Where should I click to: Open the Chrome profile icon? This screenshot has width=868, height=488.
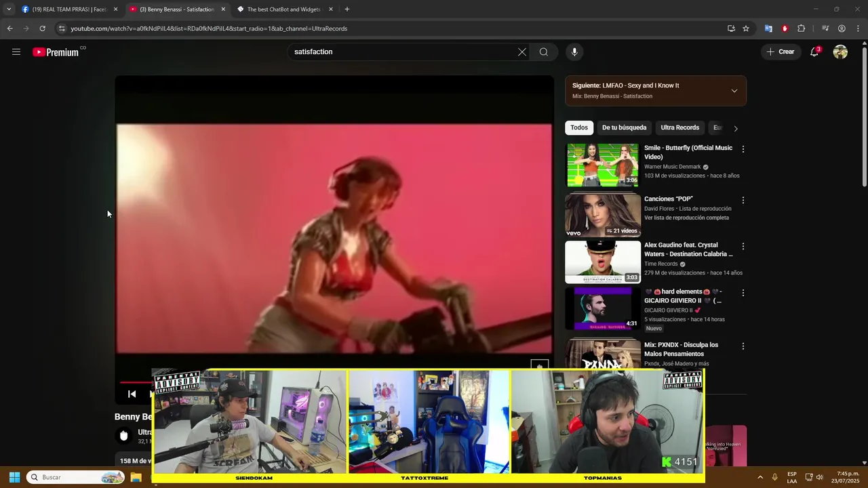842,28
